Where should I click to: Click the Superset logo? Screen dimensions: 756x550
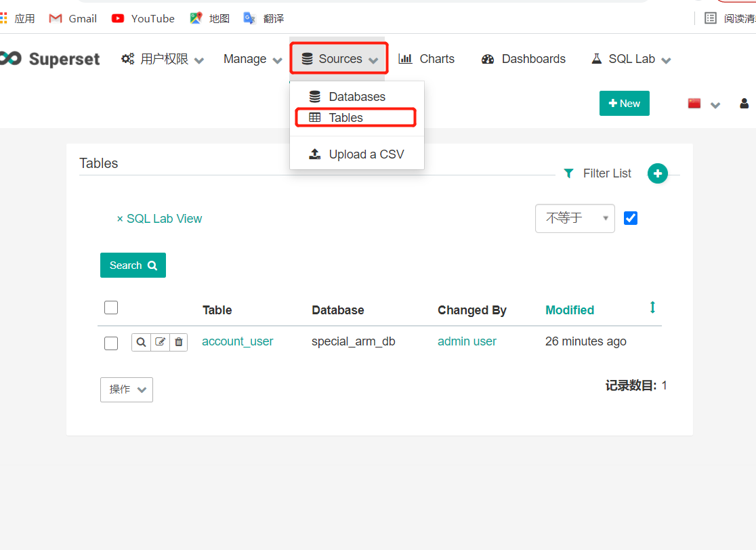(50, 59)
